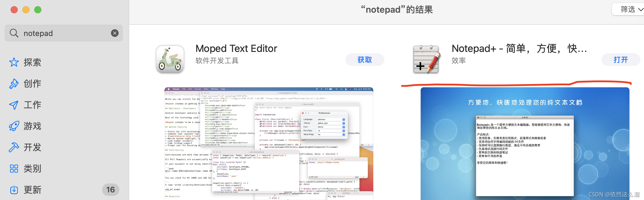Image resolution: width=644 pixels, height=200 pixels.
Task: Click the grid icon beside 类别
Action: tap(14, 168)
